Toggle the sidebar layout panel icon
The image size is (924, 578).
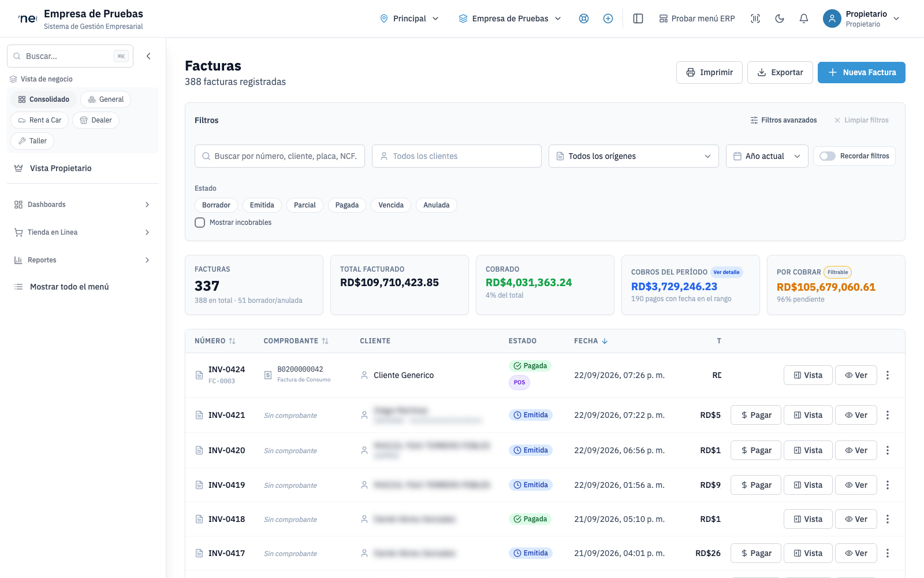(638, 18)
